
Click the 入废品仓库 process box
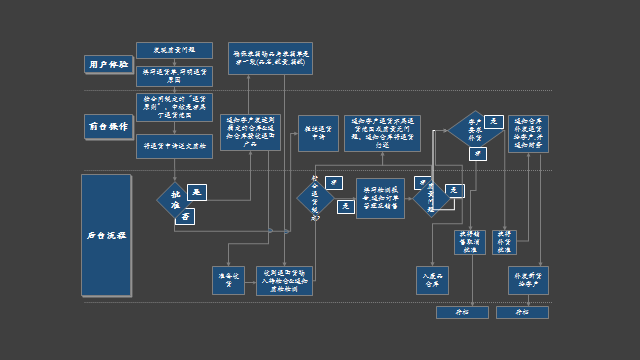pos(432,280)
